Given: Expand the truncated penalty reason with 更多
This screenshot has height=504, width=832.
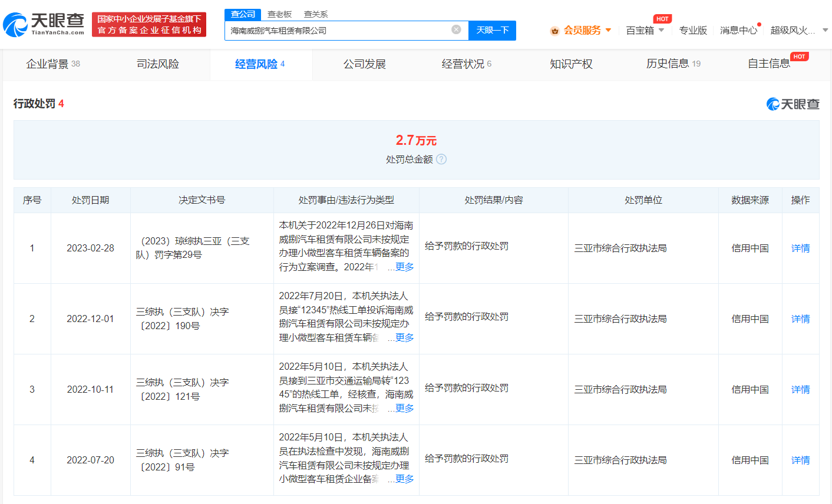Looking at the screenshot, I should click(x=405, y=267).
